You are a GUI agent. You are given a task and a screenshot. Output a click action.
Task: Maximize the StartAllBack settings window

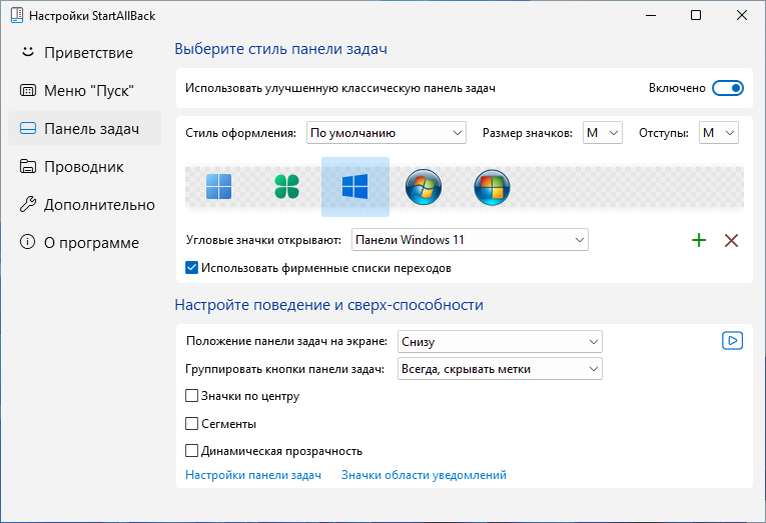point(696,15)
